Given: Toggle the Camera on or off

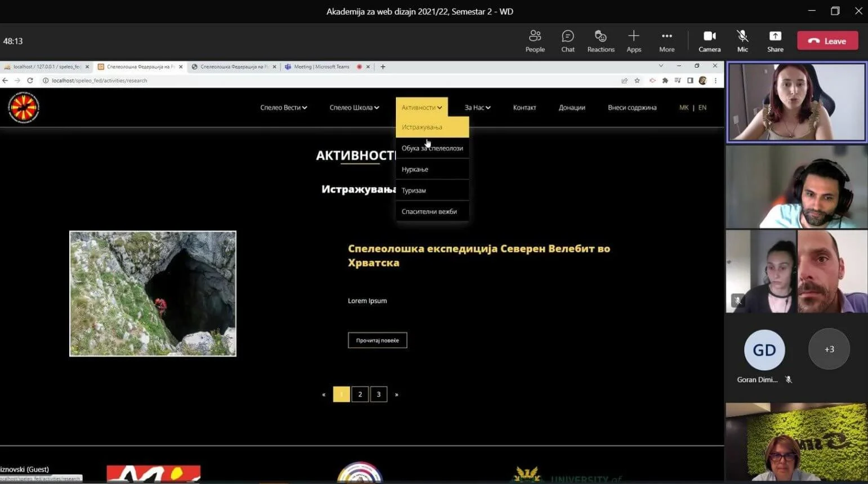Looking at the screenshot, I should (709, 41).
